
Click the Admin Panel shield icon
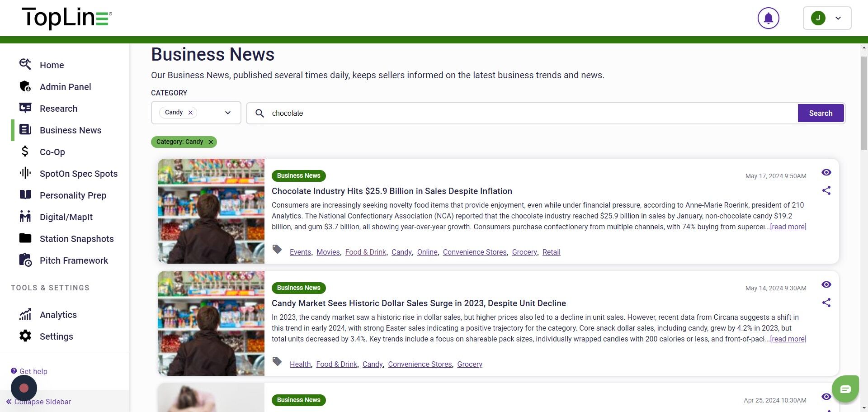(x=25, y=86)
